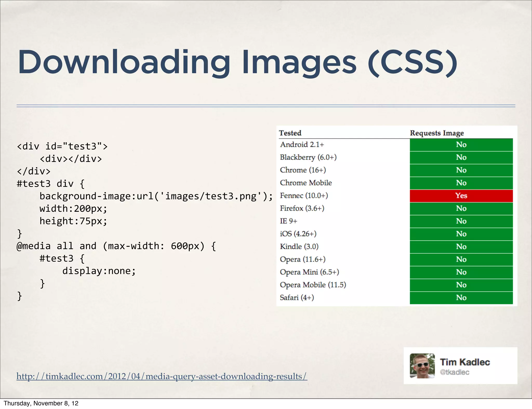
Task: Click the green 'No' cell for Safari
Action: tap(461, 298)
